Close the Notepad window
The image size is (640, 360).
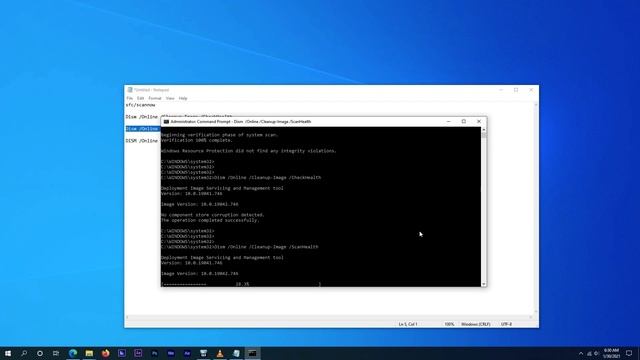[531, 90]
